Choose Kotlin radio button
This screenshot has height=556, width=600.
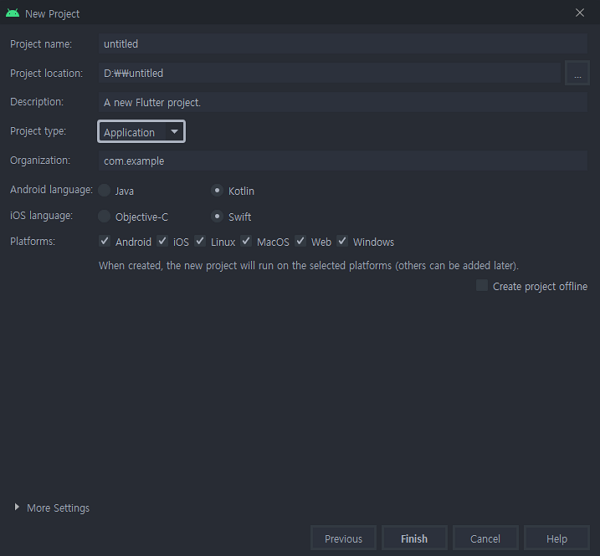coord(217,190)
